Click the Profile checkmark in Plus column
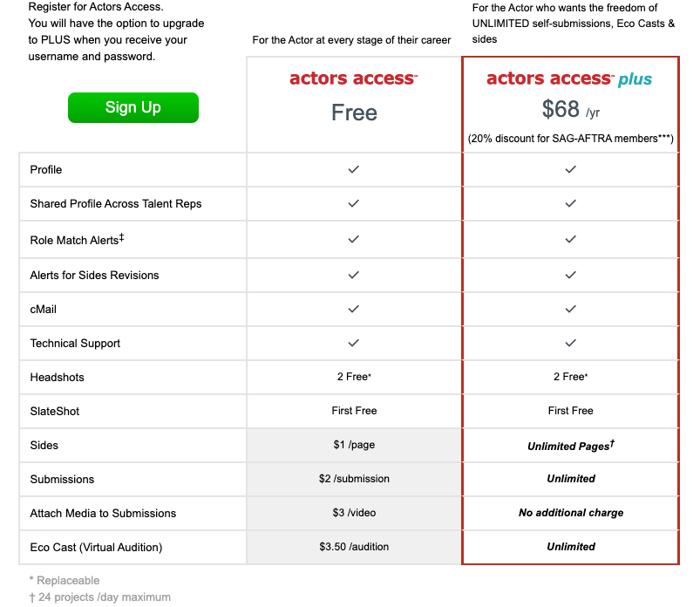The image size is (700, 607). click(570, 169)
